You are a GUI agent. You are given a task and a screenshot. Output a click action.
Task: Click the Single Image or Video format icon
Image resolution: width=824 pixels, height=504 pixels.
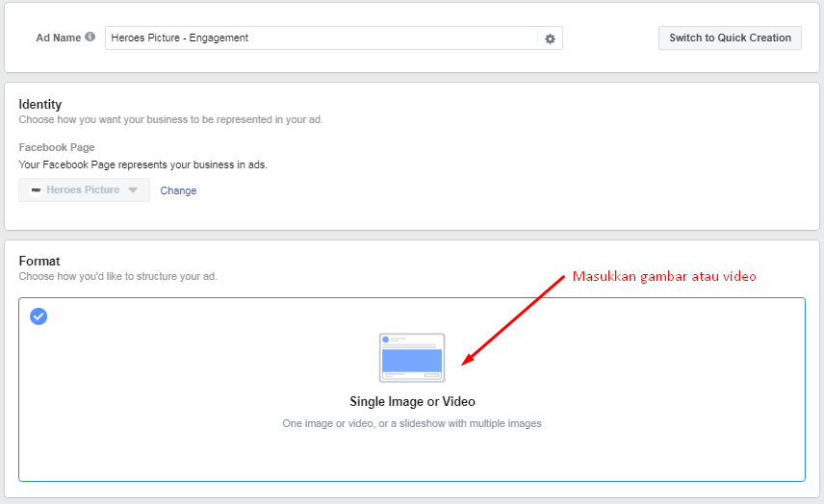[412, 358]
